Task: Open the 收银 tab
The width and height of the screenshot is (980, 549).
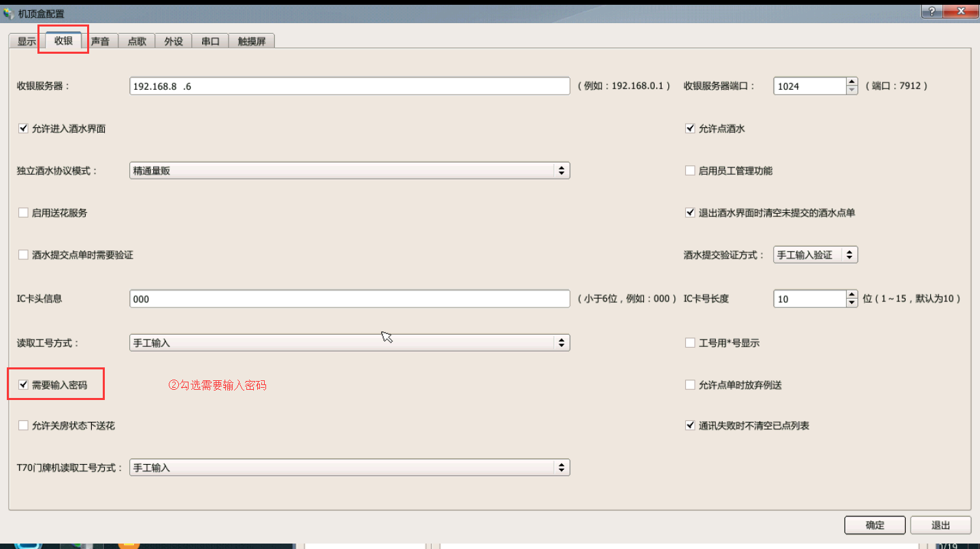Action: click(63, 40)
